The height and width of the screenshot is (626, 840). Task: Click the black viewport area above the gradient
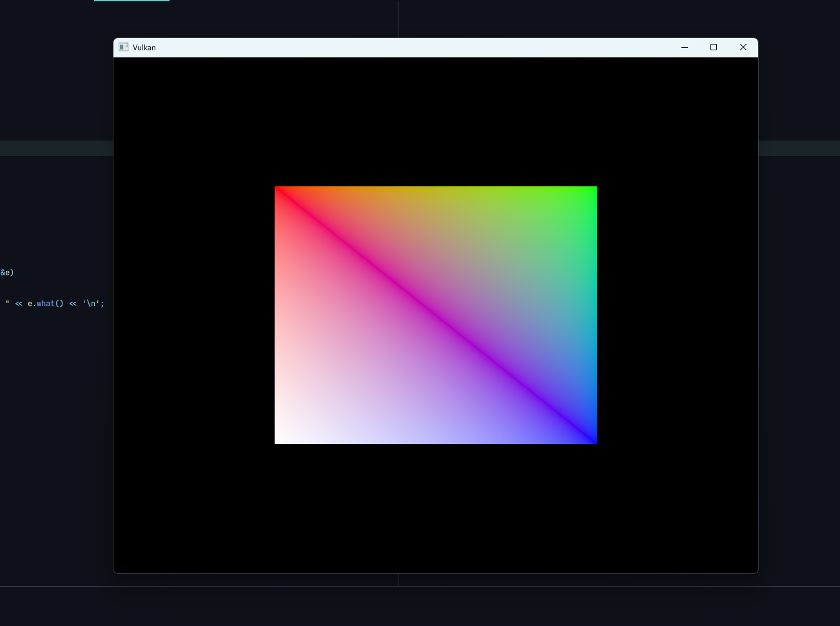click(x=436, y=122)
